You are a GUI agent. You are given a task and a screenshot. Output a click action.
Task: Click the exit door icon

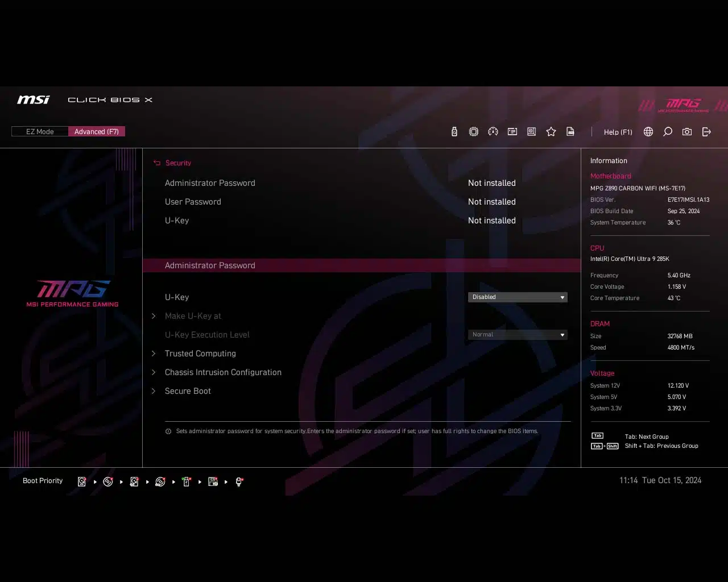tap(706, 132)
